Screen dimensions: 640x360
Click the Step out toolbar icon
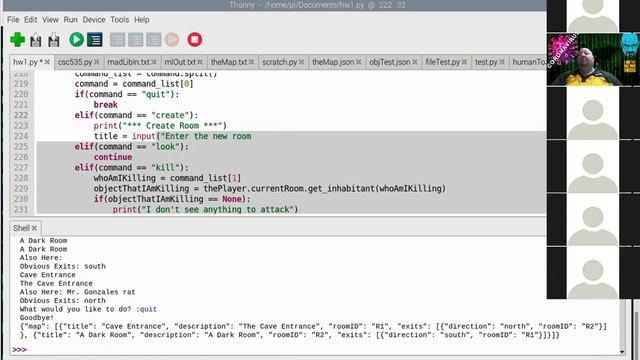154,40
